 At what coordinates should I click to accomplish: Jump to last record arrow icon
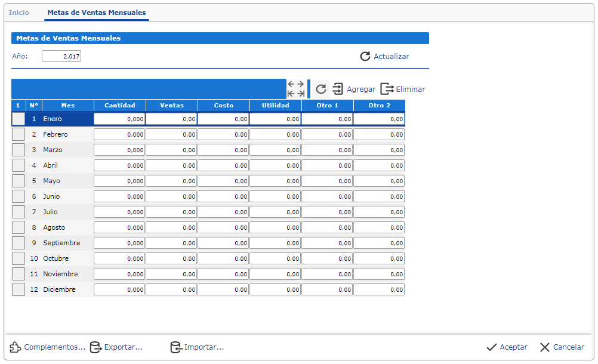coord(300,94)
